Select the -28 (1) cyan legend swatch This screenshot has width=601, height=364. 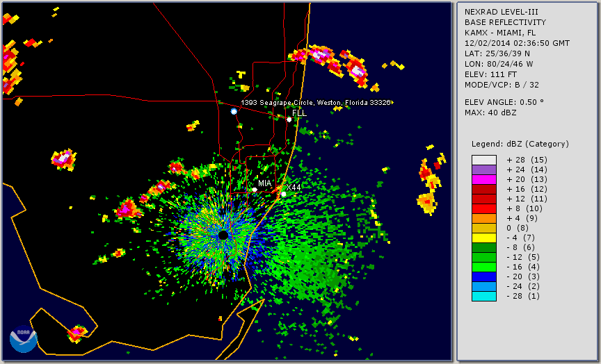tap(483, 296)
